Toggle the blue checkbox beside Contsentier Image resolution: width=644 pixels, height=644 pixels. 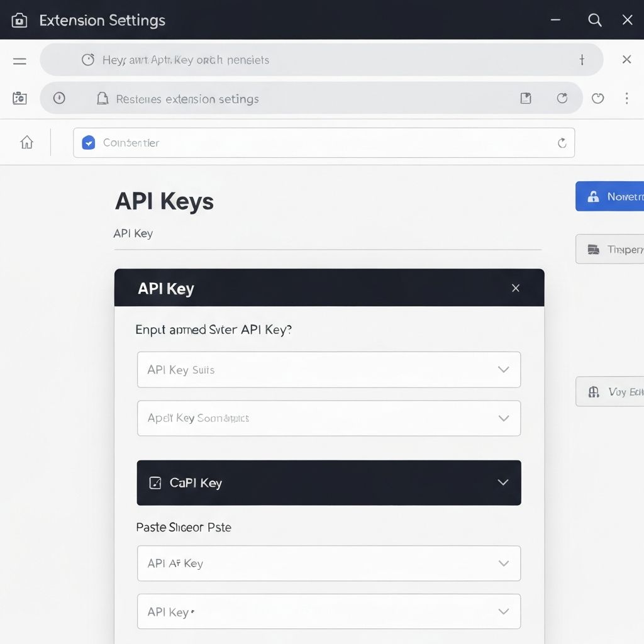(x=89, y=143)
